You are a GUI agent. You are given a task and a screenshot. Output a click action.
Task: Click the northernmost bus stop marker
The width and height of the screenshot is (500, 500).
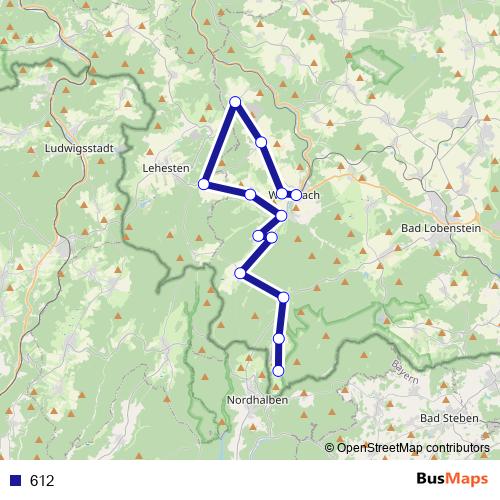tap(235, 102)
